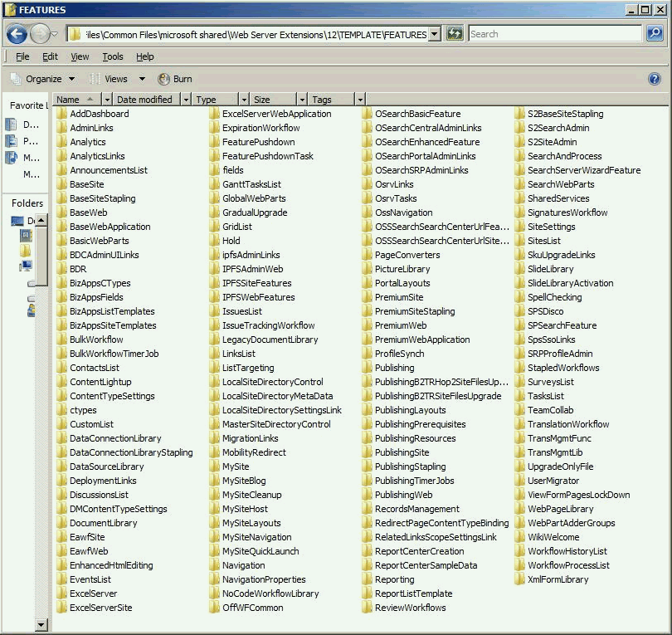Sort by the Size column header
The image size is (672, 635).
click(274, 100)
